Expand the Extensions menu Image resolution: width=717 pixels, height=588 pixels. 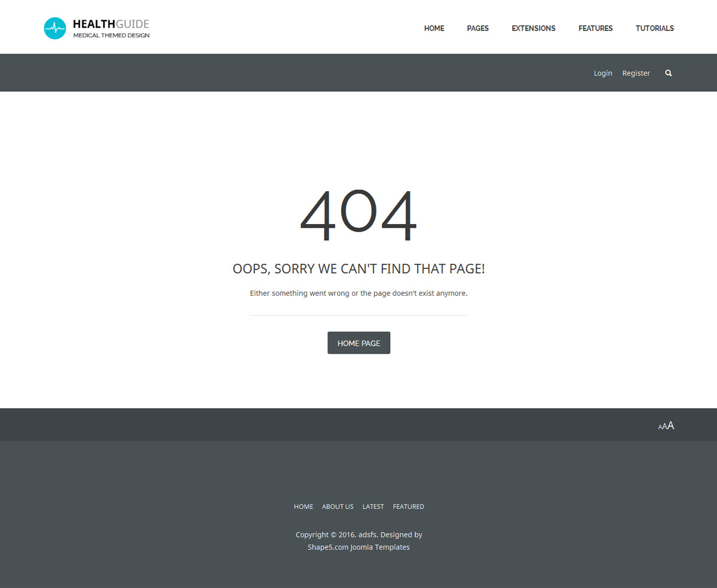[x=533, y=28]
